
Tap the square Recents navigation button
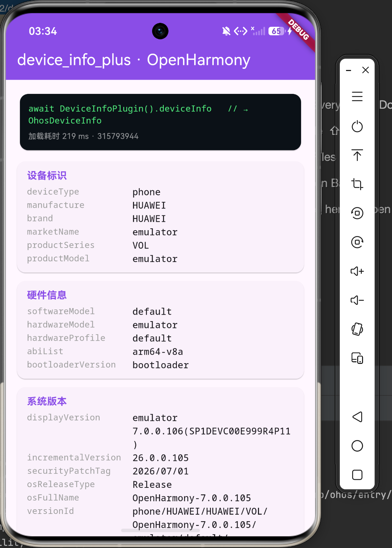(x=357, y=475)
